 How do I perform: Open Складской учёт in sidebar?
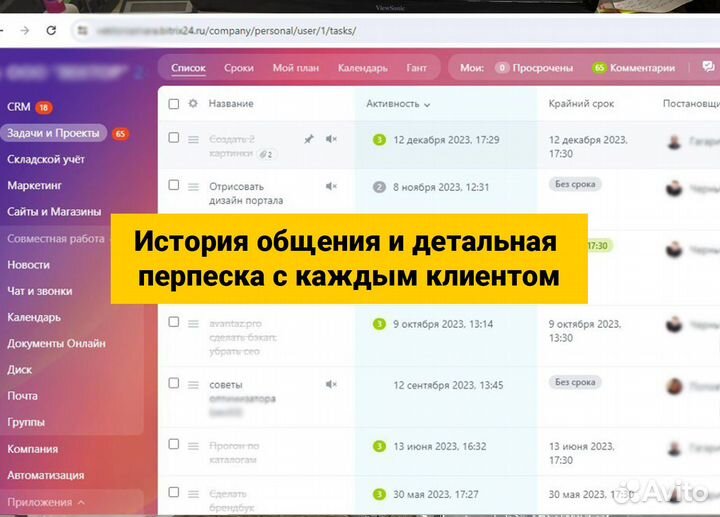pyautogui.click(x=46, y=159)
